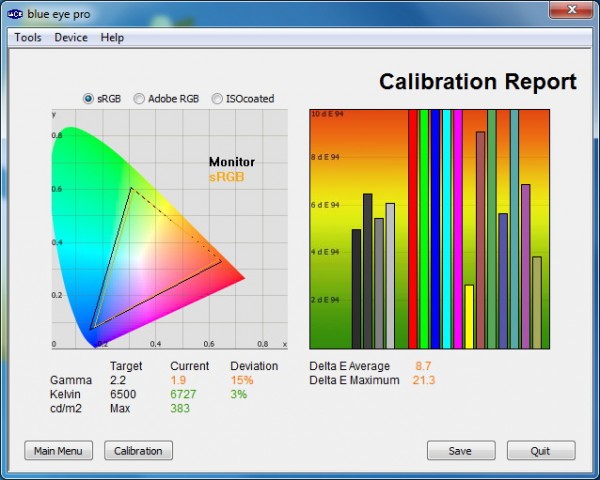This screenshot has width=600, height=480.
Task: Open the Device menu
Action: [x=71, y=38]
